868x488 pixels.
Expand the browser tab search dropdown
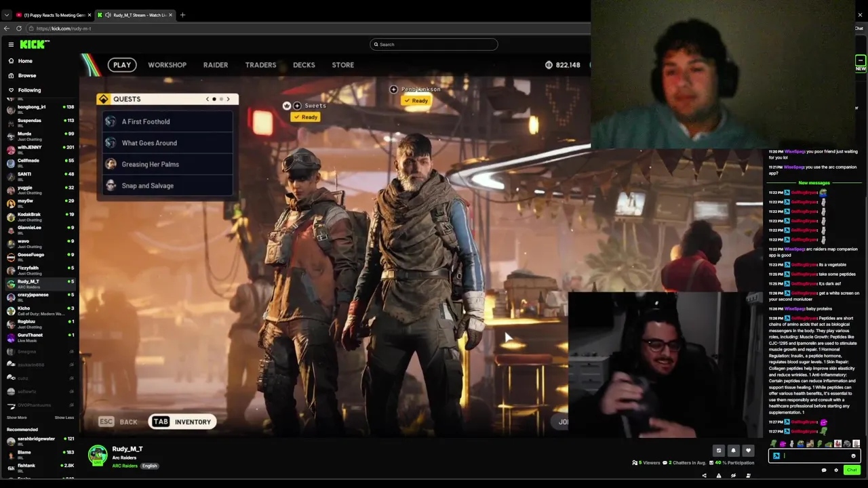[x=6, y=15]
